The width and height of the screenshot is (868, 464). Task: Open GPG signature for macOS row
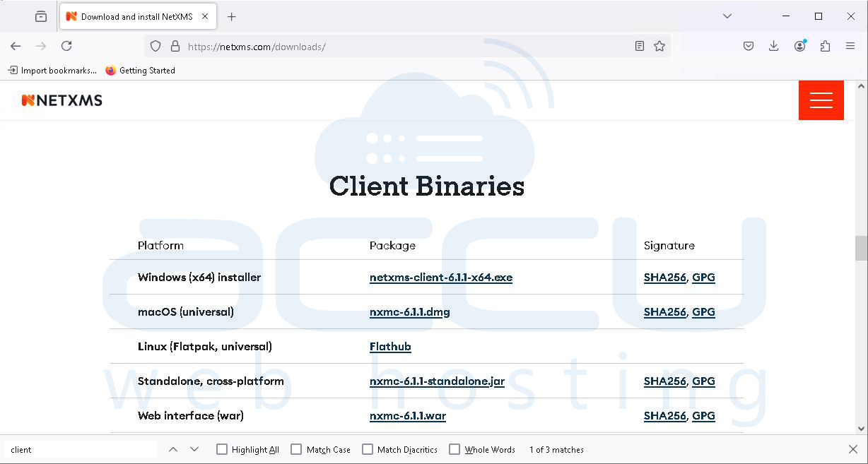[x=703, y=312]
